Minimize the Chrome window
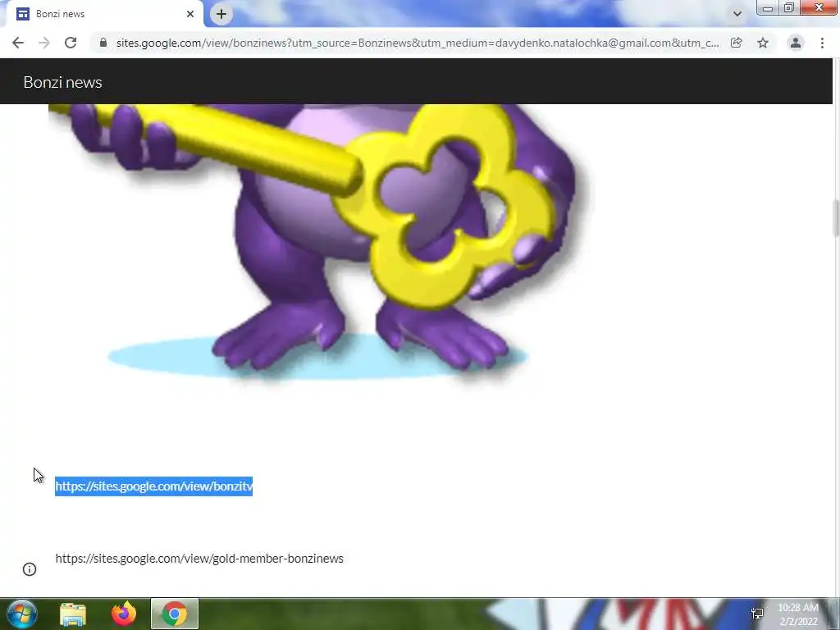This screenshot has width=840, height=630. click(x=768, y=7)
